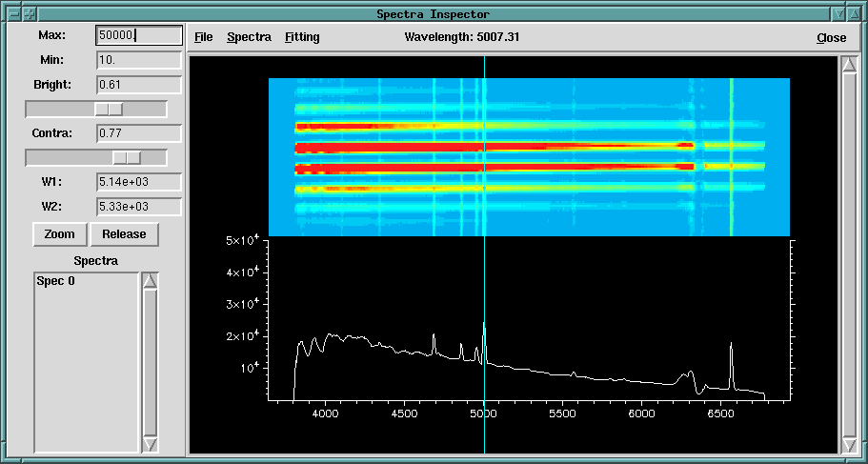The width and height of the screenshot is (868, 464).
Task: Click the Spectra list heading label
Action: point(96,261)
